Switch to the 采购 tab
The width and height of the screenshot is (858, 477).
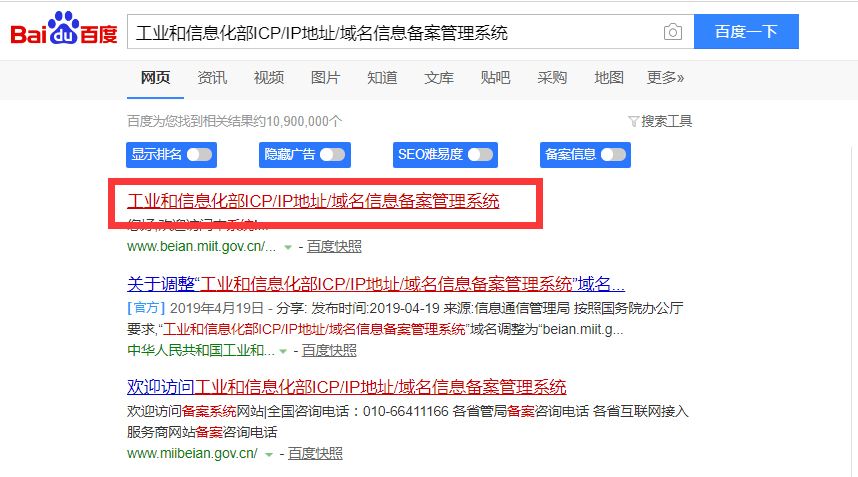point(552,78)
